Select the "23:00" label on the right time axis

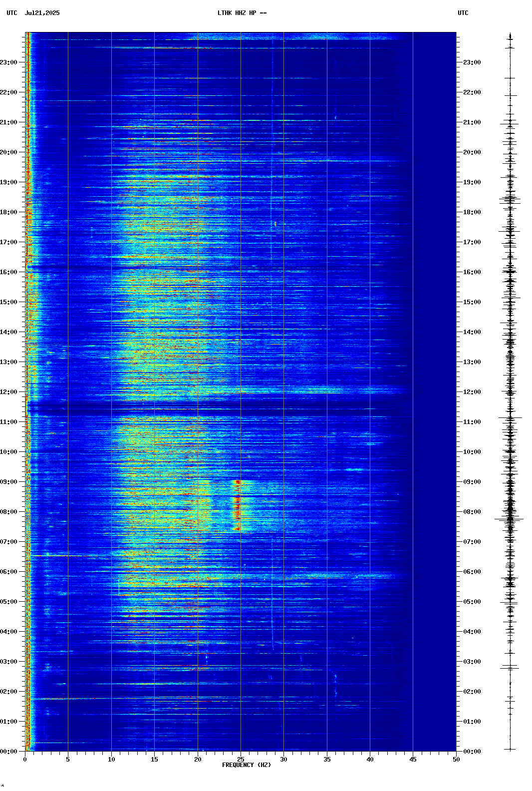472,62
